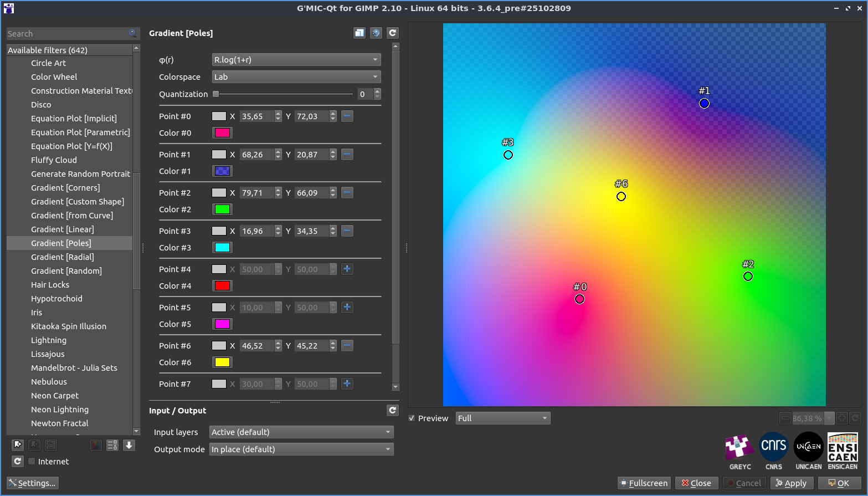
Task: Expand the Output mode dropdown
Action: 301,449
